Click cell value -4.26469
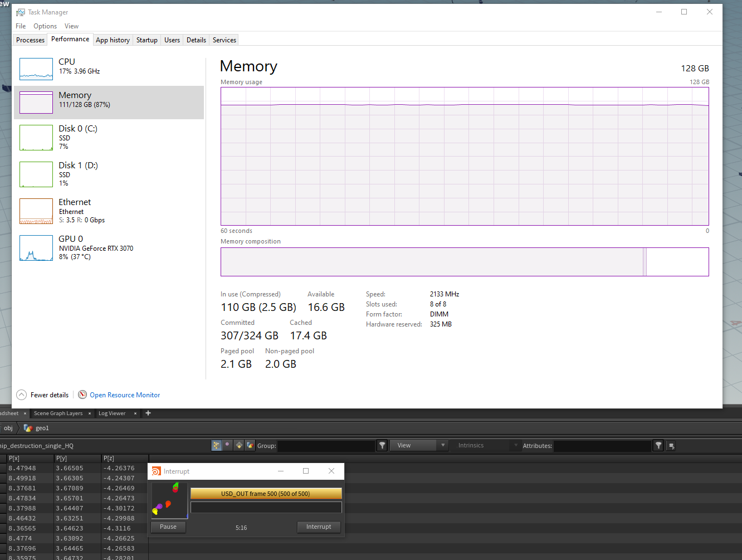The height and width of the screenshot is (560, 742). (119, 488)
